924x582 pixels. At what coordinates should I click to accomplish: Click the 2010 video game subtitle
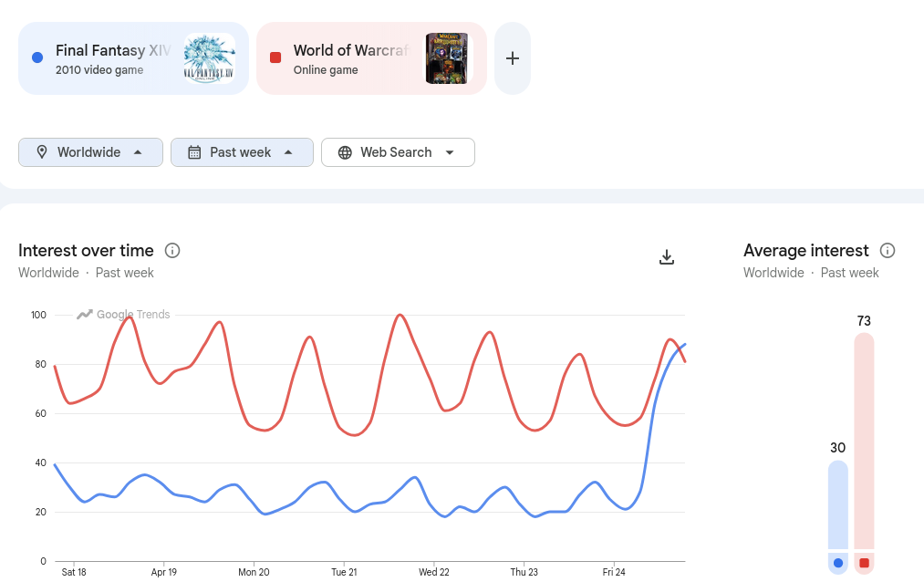point(99,70)
